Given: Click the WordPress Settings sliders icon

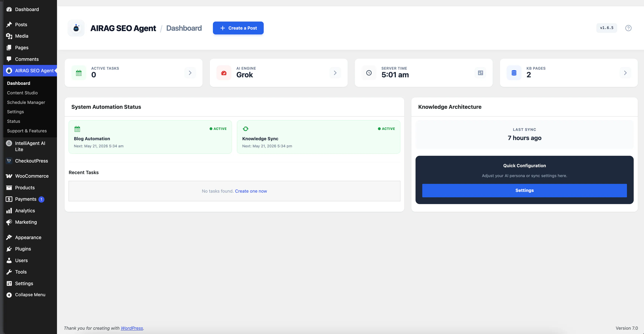Looking at the screenshot, I should (x=9, y=283).
